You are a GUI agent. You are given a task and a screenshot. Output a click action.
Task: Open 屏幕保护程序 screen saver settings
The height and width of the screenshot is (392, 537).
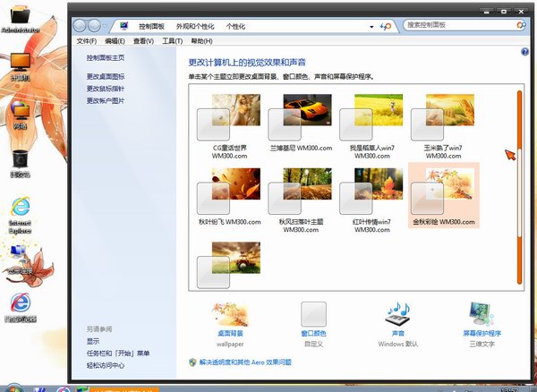482,316
